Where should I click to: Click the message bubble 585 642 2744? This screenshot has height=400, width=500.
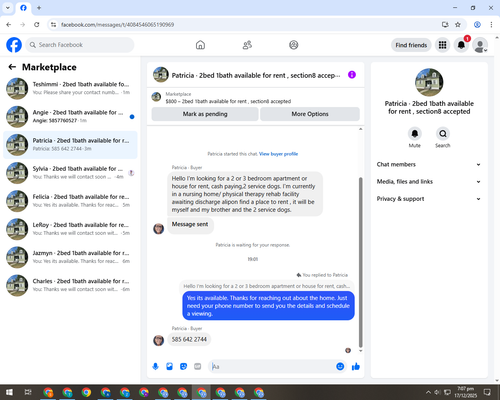(189, 339)
